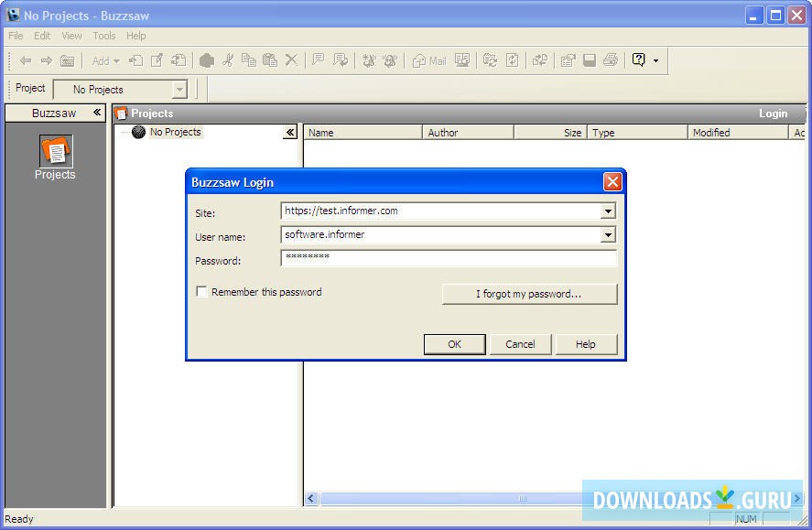Click the horizontal scrollbar thumb
Screen dimensions: 812x530
click(x=523, y=499)
